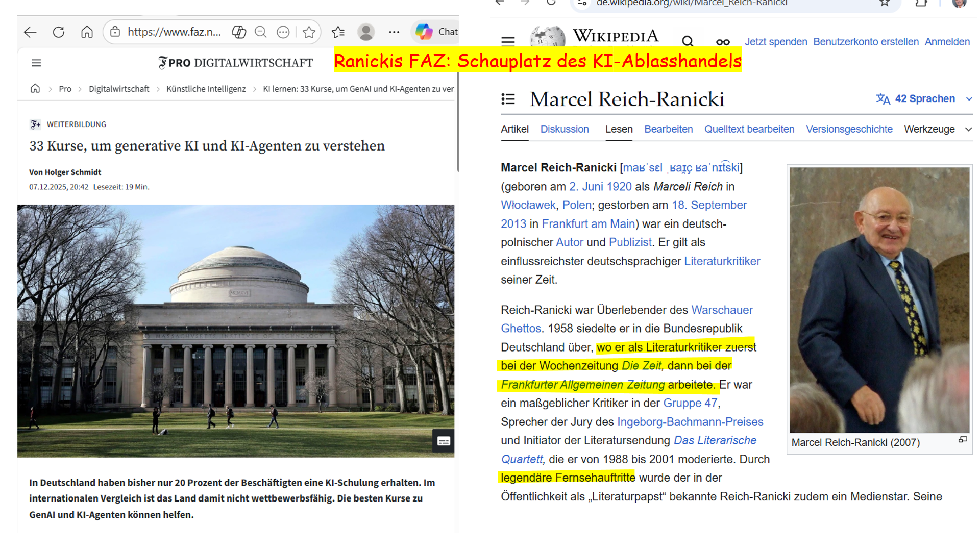
Task: Follow the Warschauer Ghettos link
Action: [x=721, y=310]
